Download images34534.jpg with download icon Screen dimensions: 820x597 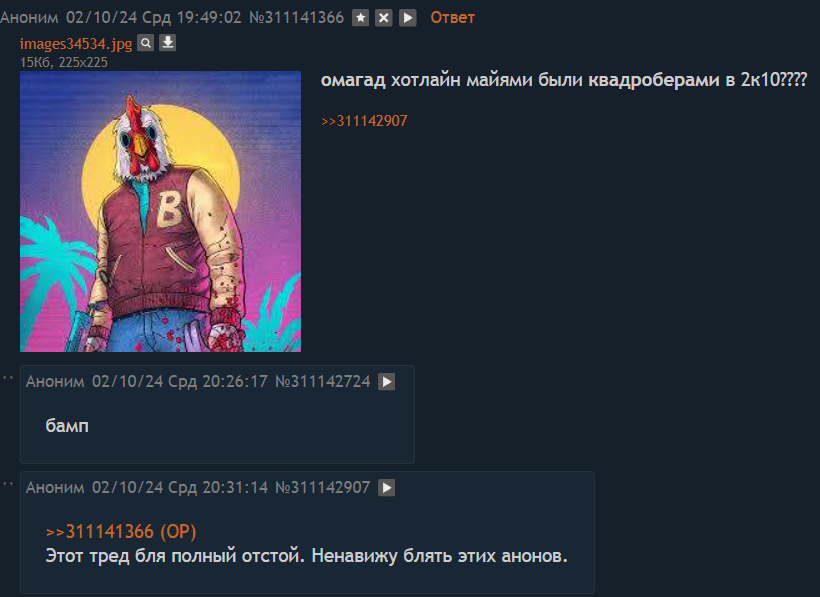167,43
